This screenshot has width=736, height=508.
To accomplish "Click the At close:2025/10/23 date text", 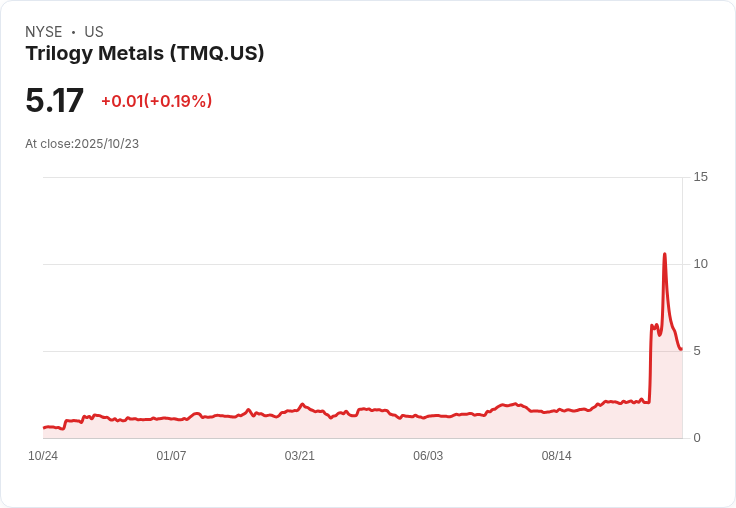I will tap(82, 144).
